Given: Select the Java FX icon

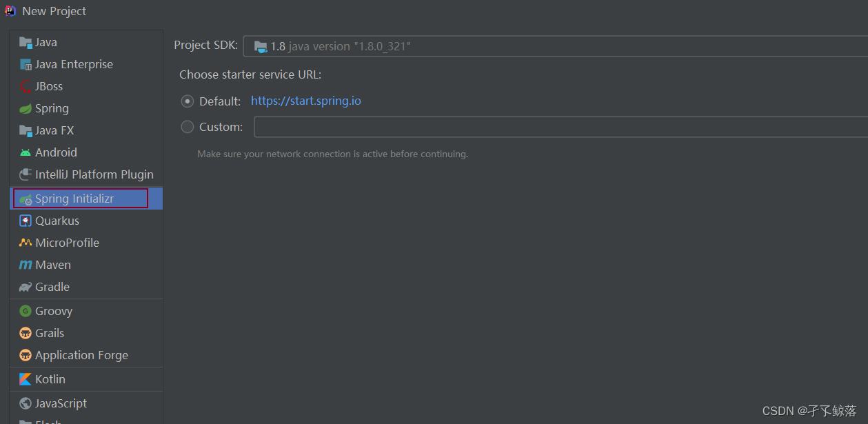Looking at the screenshot, I should pos(26,130).
